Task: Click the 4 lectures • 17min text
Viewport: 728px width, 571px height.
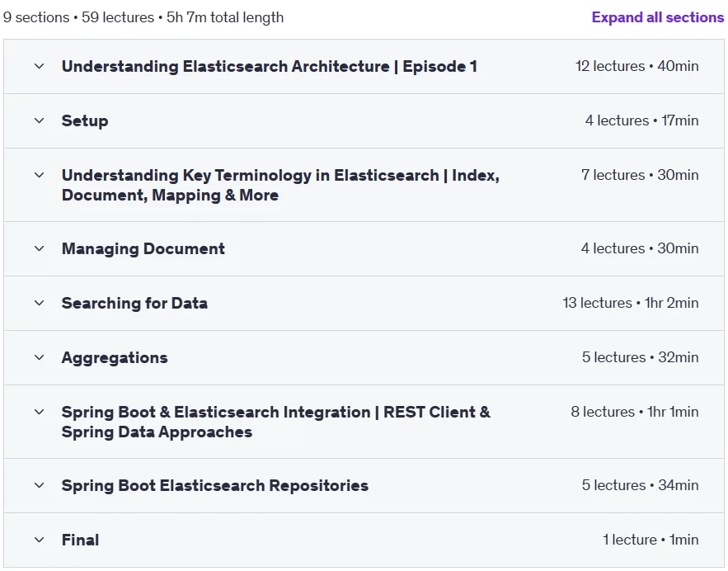Action: (641, 120)
